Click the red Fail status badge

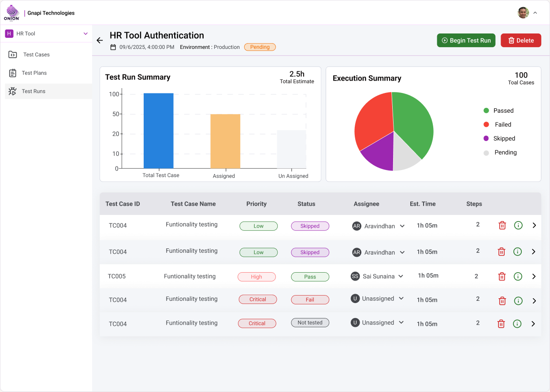click(310, 300)
